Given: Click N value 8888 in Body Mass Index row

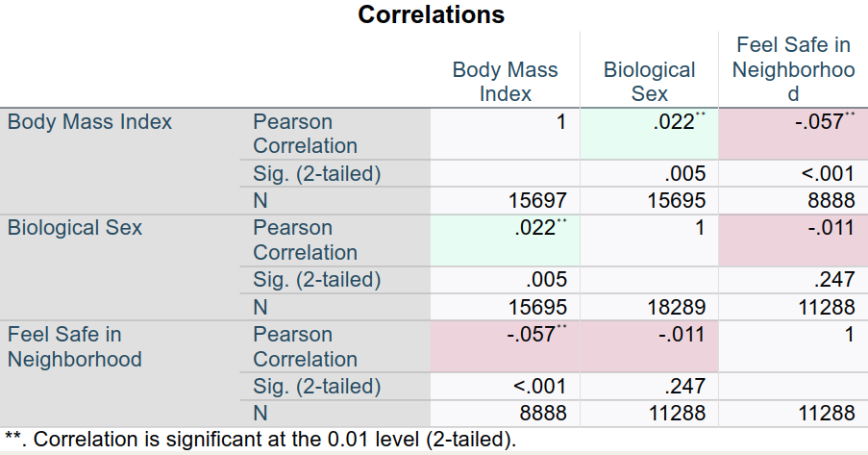Looking at the screenshot, I should click(826, 201).
